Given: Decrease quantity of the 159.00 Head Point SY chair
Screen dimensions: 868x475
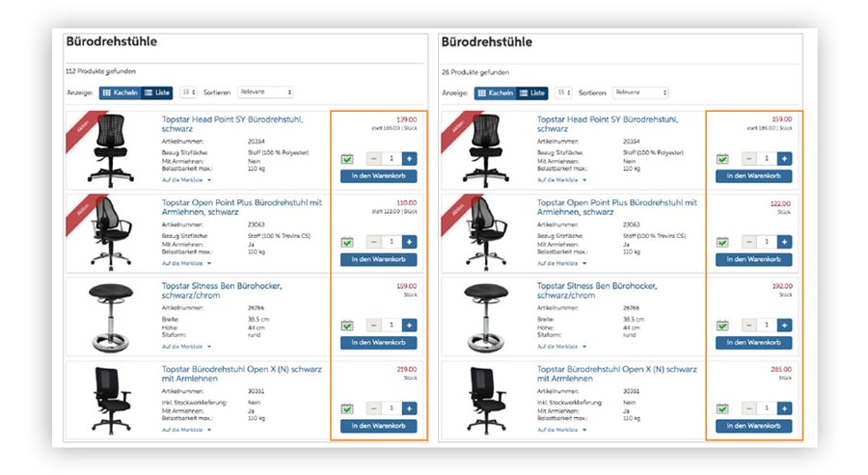Looking at the screenshot, I should (x=749, y=159).
